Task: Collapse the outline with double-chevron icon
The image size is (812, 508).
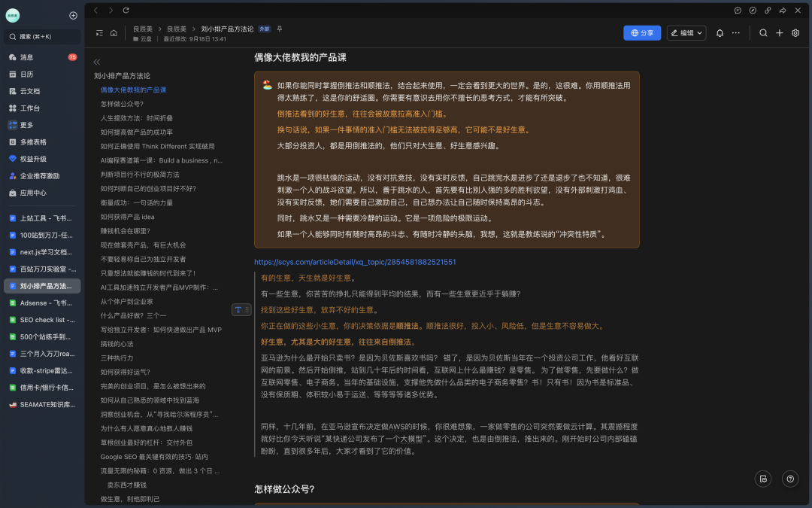Action: (97, 62)
